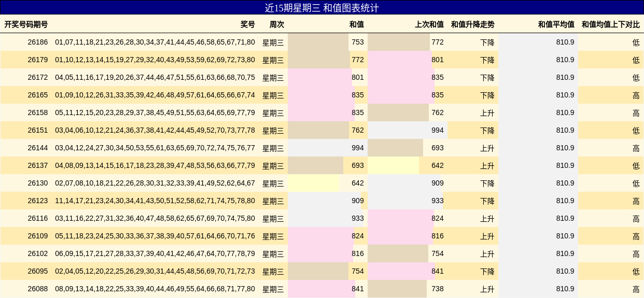Click the 低 comparison in row 26095
Image resolution: width=644 pixels, height=298 pixels.
(636, 272)
